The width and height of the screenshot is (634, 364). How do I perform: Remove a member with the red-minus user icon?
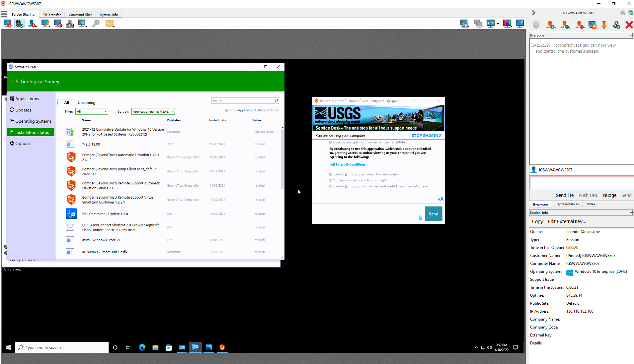(580, 25)
